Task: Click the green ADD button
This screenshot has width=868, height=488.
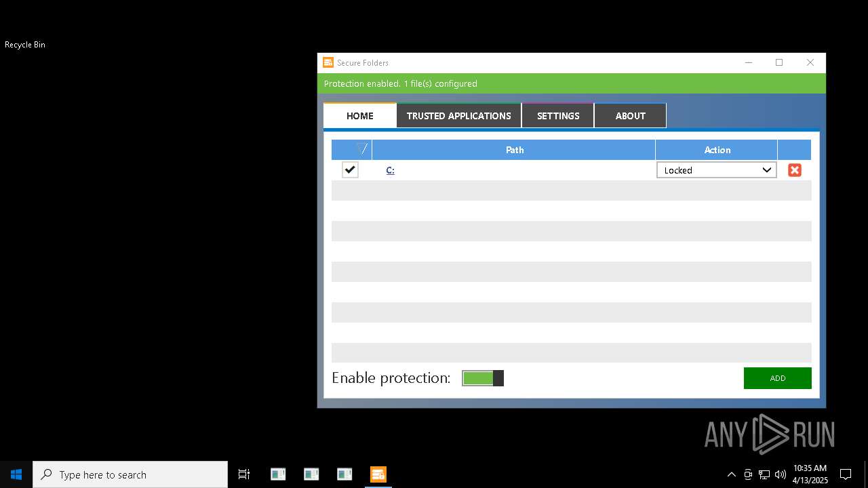Action: point(778,378)
